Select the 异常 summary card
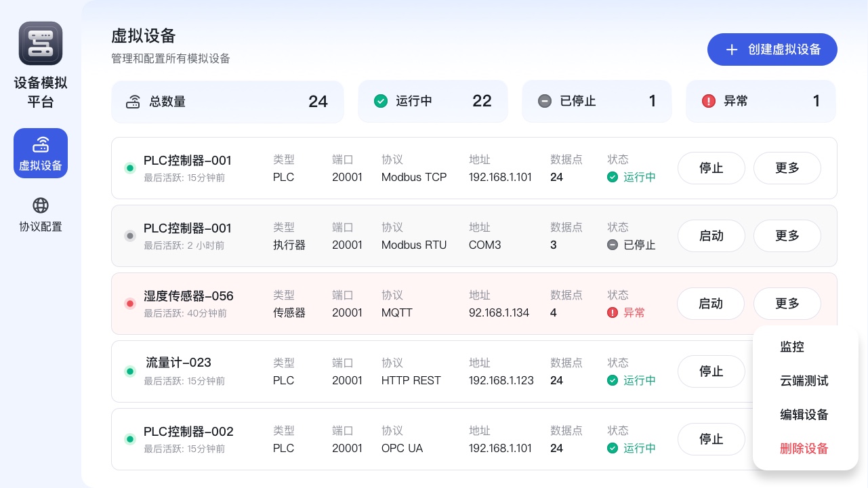Image resolution: width=868 pixels, height=488 pixels. (760, 101)
